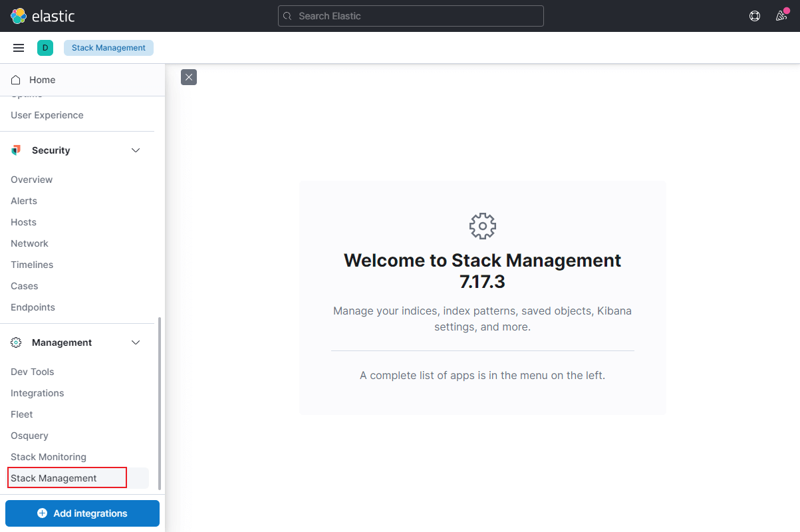The height and width of the screenshot is (532, 800).
Task: Click the Security section heading
Action: pyautogui.click(x=51, y=150)
